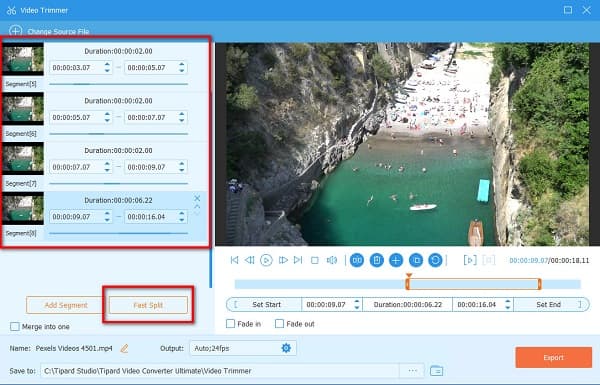Click the orange playhead marker above timeline
Viewport: 600px width, 385px height.
coord(409,275)
